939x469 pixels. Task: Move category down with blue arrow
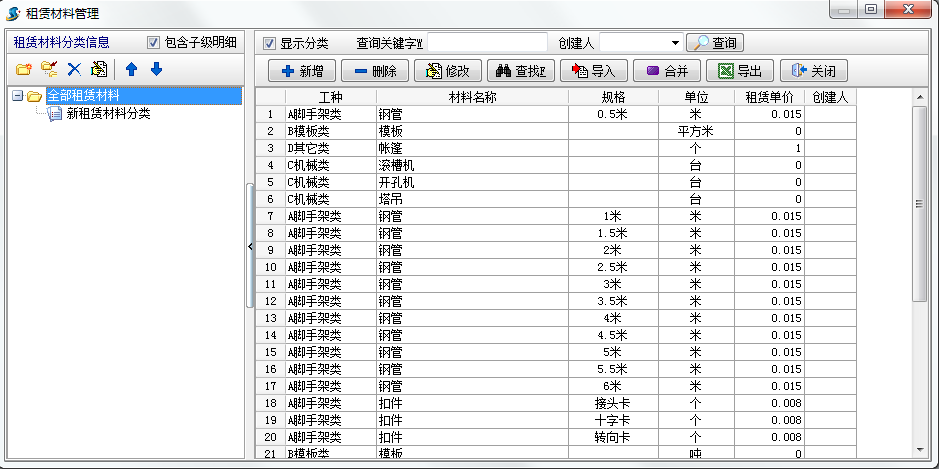click(156, 70)
